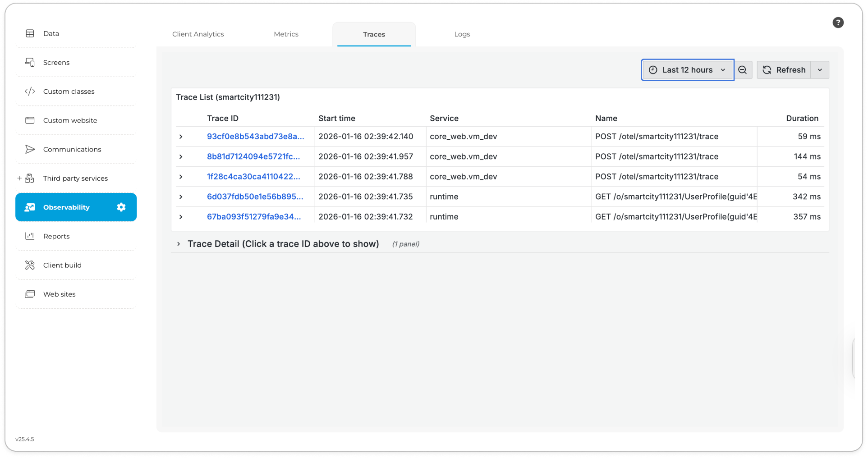Open Custom classes code icon

[x=30, y=92]
